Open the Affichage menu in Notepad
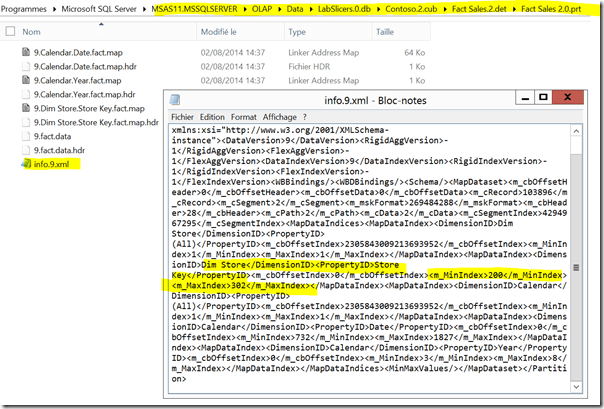This screenshot has height=409, width=604. (280, 117)
